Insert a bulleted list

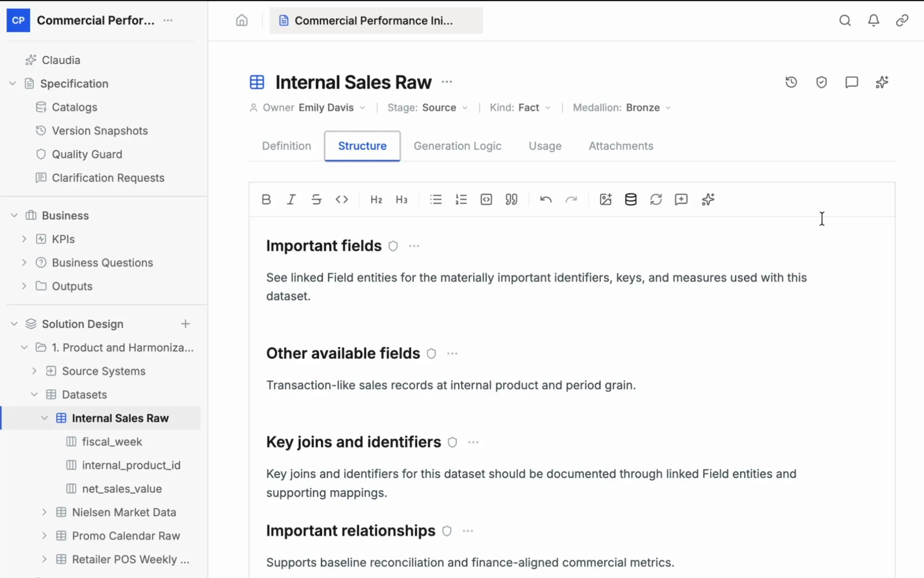[x=436, y=199]
